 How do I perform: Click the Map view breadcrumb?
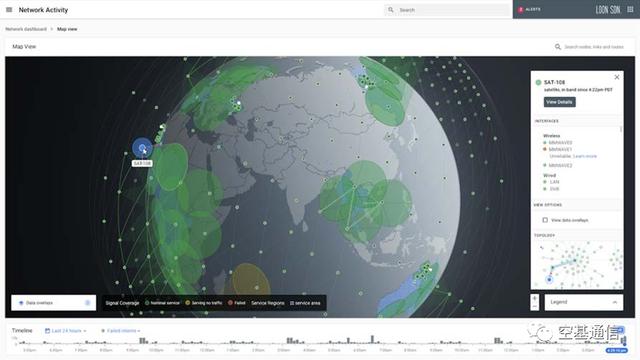(67, 29)
